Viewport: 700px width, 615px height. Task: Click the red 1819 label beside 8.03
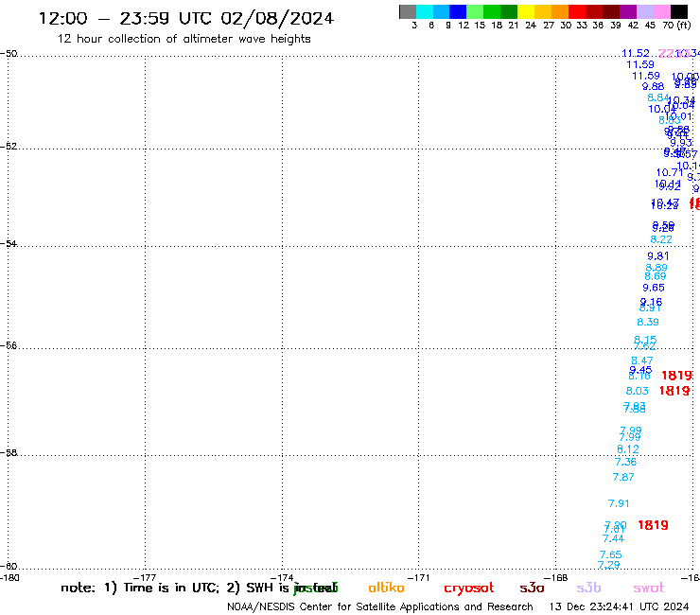point(674,391)
